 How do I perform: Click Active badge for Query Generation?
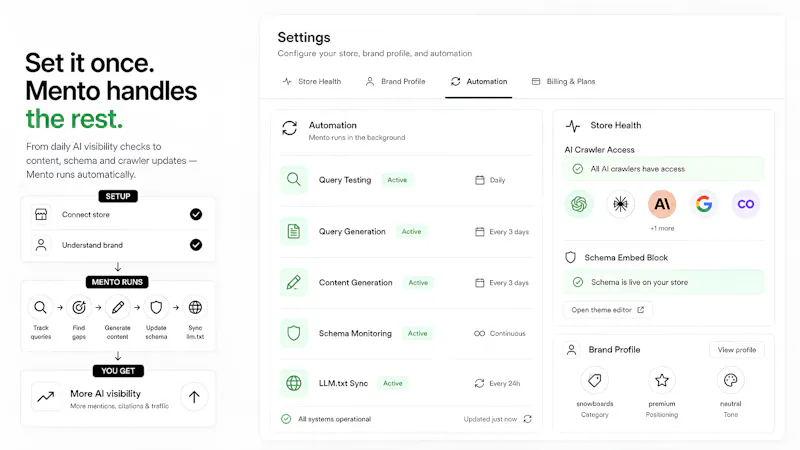411,232
